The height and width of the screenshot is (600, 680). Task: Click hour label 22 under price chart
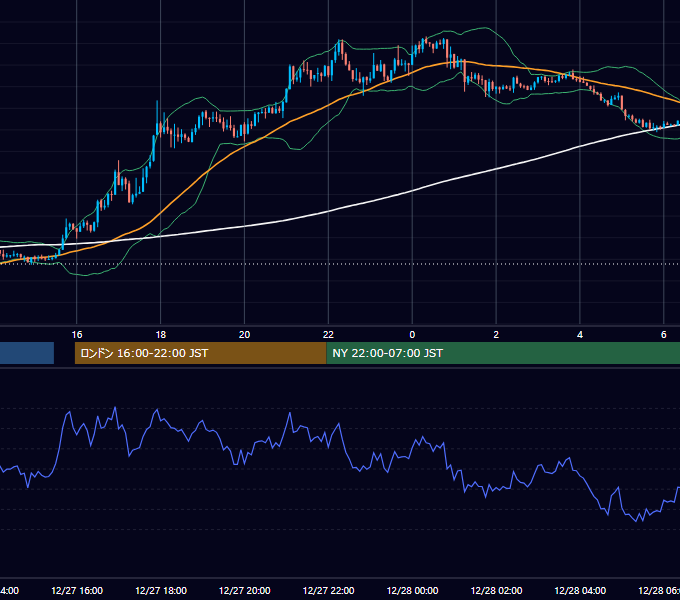(x=328, y=335)
